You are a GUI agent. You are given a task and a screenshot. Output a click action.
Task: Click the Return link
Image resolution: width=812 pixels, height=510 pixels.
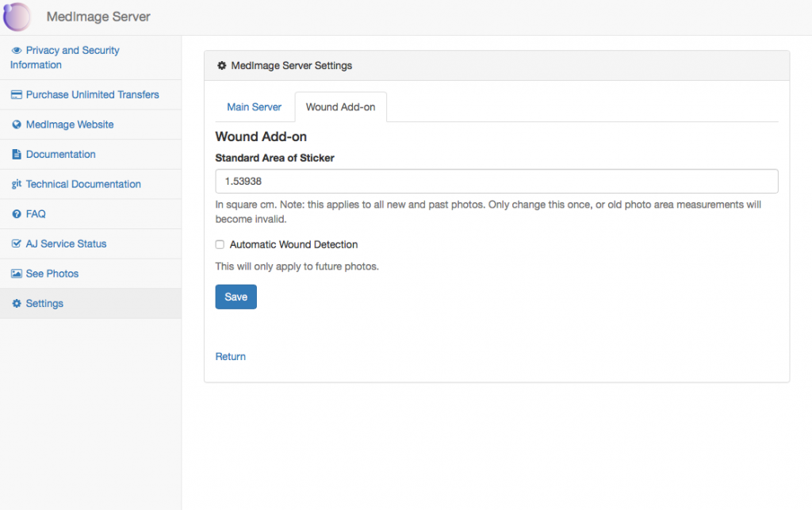(230, 356)
